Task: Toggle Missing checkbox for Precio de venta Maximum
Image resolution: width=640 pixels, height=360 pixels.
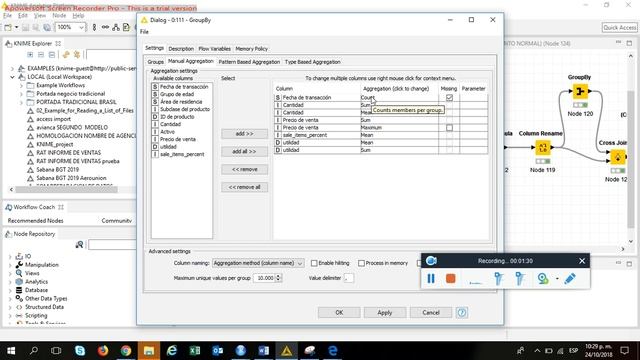Action: coord(449,128)
